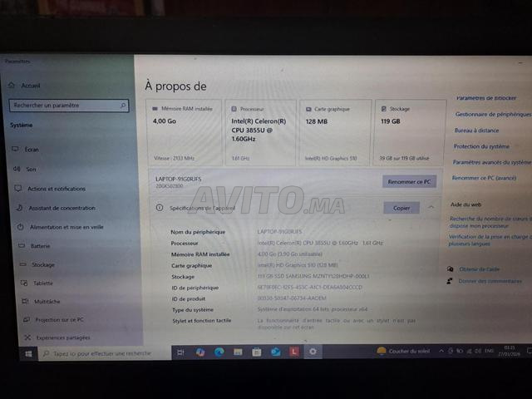Open Actions et notifications menu item
The image size is (532, 399).
coord(56,189)
